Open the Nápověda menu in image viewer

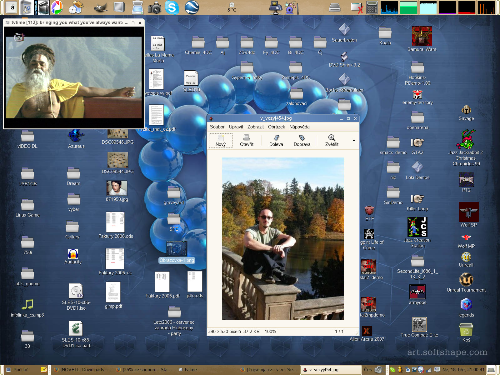pos(300,127)
